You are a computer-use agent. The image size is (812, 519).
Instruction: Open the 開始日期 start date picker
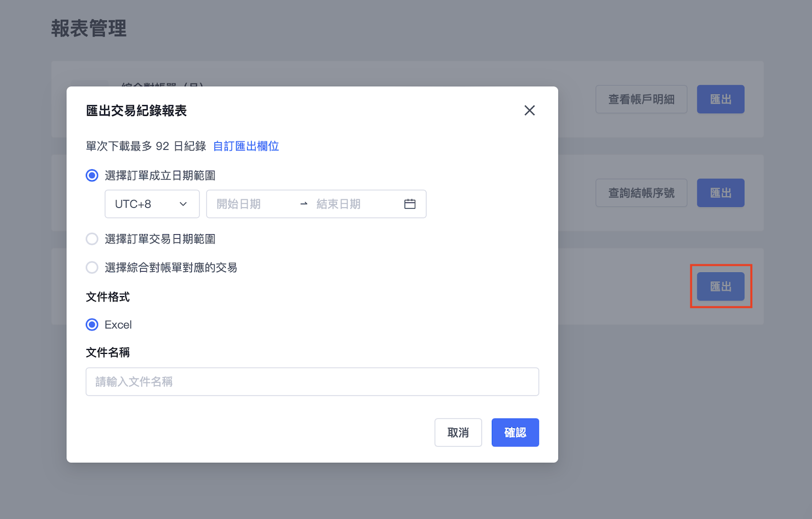(x=239, y=204)
